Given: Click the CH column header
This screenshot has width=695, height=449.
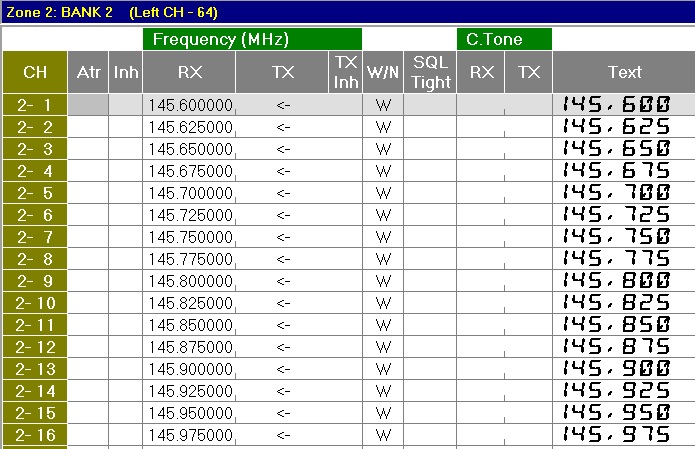Looking at the screenshot, I should click(x=35, y=72).
